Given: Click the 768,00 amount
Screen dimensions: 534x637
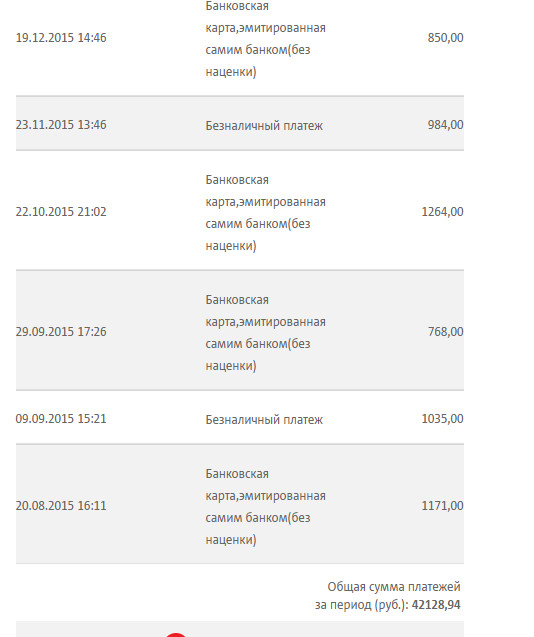Looking at the screenshot, I should (445, 332).
